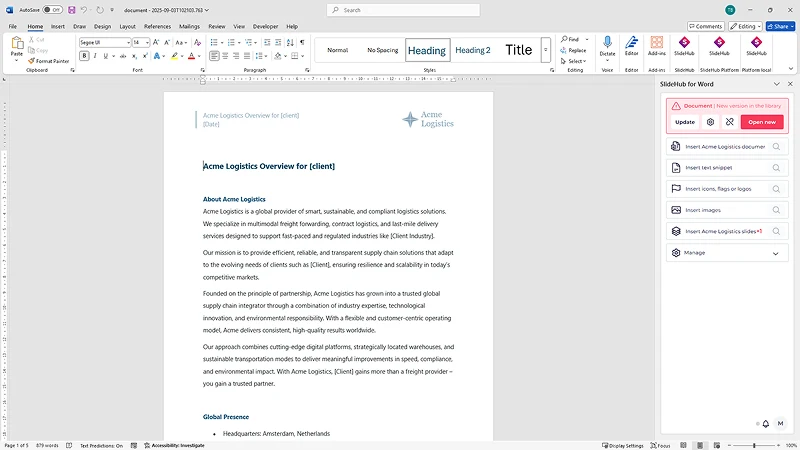Click the Open new button
This screenshot has height=450, width=800.
tap(762, 122)
